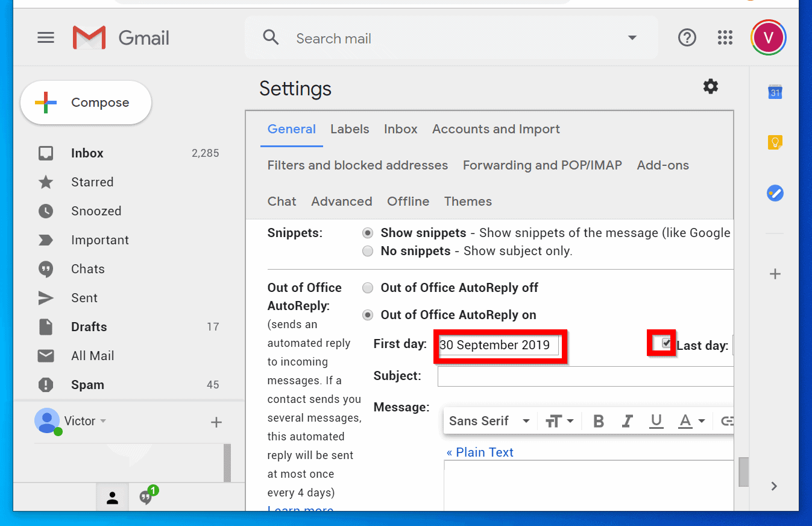Open Google Tasks in the side panel

click(775, 193)
